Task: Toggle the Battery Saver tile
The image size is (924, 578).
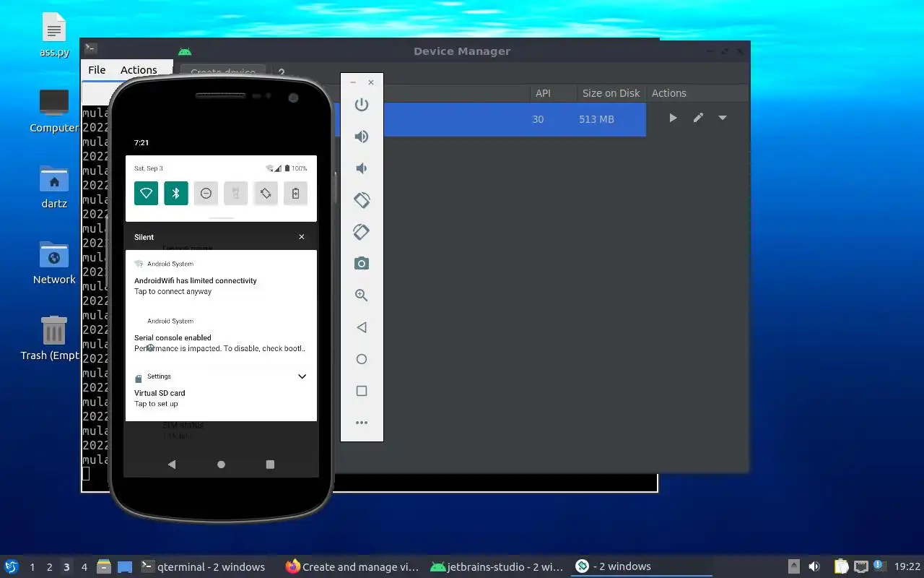Action: pyautogui.click(x=295, y=193)
